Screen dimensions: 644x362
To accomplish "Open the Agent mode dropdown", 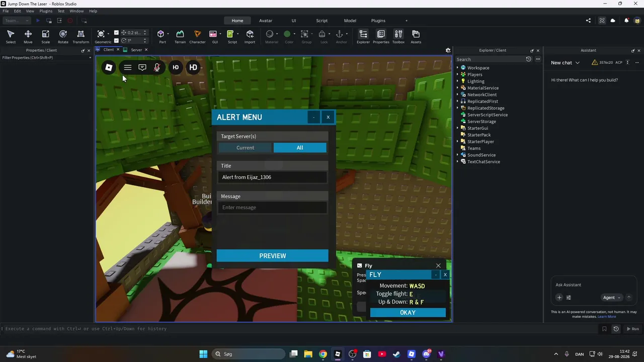I will [611, 298].
